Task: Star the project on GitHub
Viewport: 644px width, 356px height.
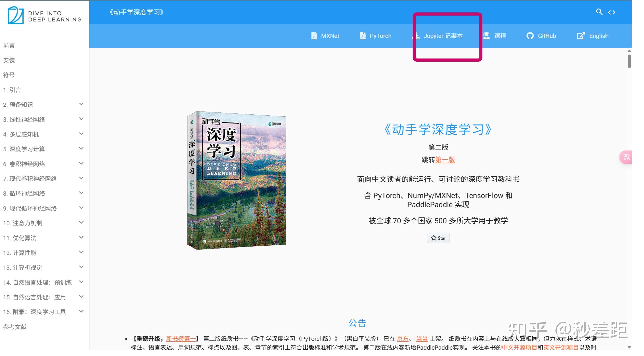Action: [438, 238]
